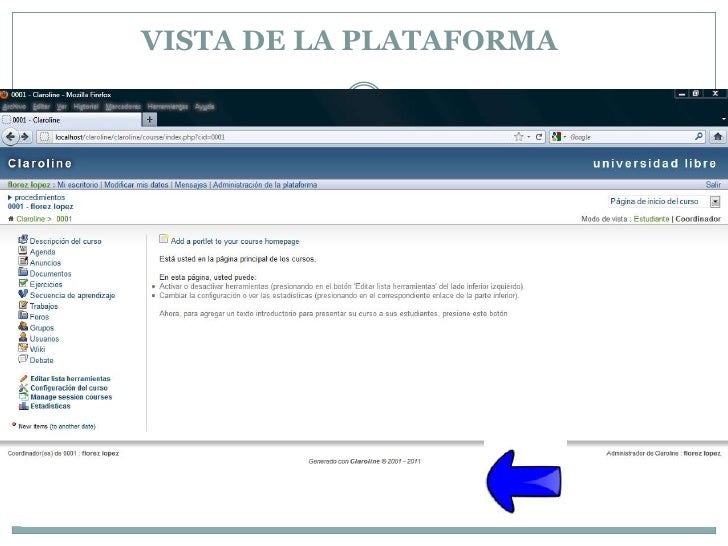The height and width of the screenshot is (546, 728).
Task: Click the Trabajos icon
Action: coord(23,305)
